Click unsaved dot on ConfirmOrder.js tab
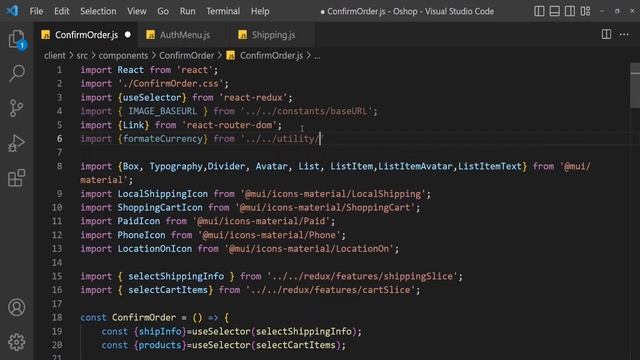Viewport: 640px width, 360px height. pos(128,35)
